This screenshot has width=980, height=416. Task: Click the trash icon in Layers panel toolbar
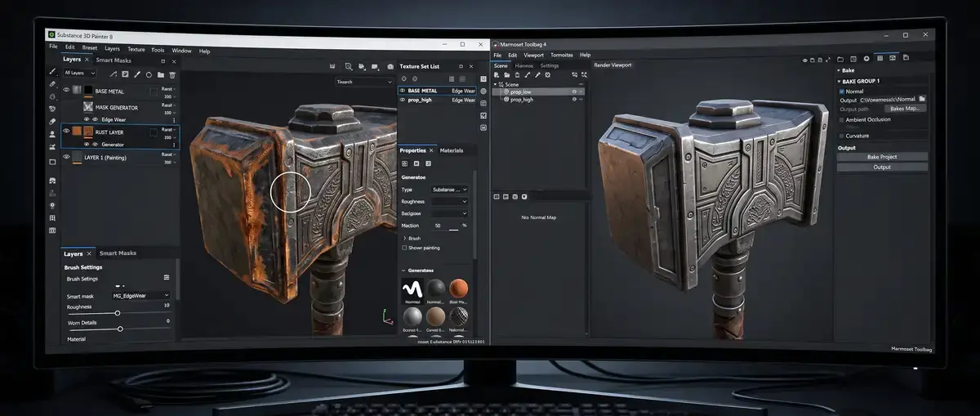tap(172, 74)
